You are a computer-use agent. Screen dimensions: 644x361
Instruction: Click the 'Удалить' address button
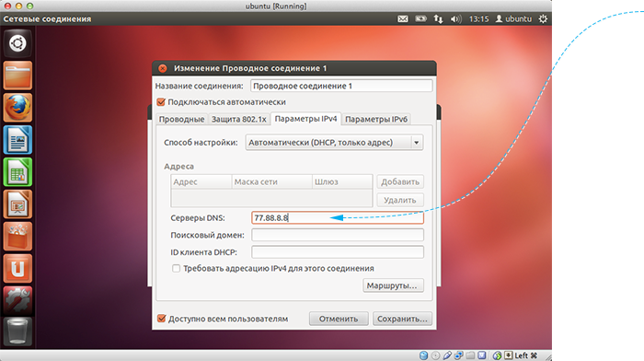[400, 200]
